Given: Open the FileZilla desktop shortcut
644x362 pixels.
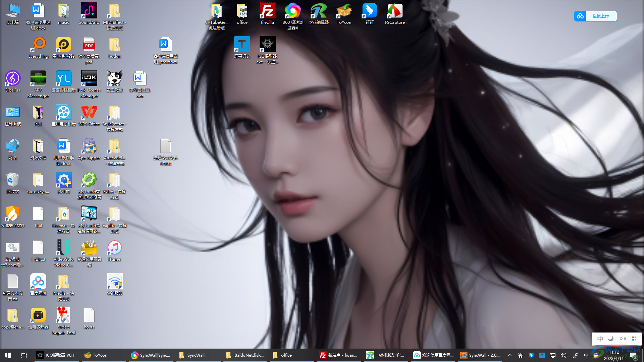Looking at the screenshot, I should click(x=267, y=13).
